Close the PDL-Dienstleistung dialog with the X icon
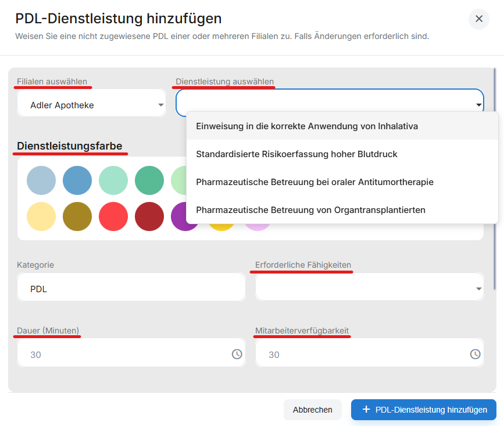Image resolution: width=504 pixels, height=426 pixels. click(478, 19)
